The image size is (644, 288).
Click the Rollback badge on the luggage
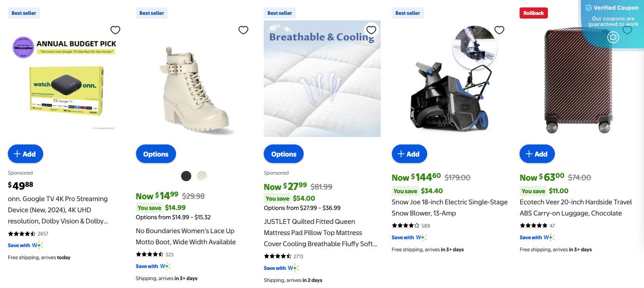(x=533, y=13)
